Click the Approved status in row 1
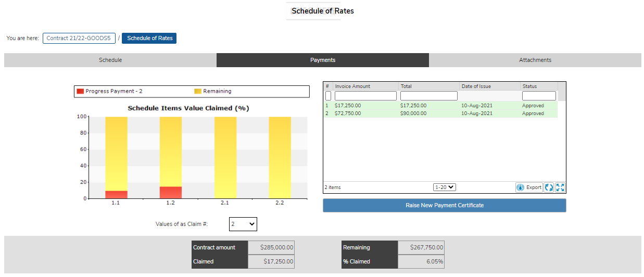The width and height of the screenshot is (644, 277). 533,105
